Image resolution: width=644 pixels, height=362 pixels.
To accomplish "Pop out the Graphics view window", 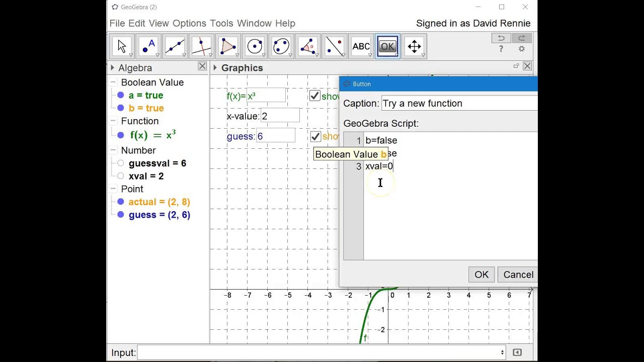I will (x=516, y=66).
